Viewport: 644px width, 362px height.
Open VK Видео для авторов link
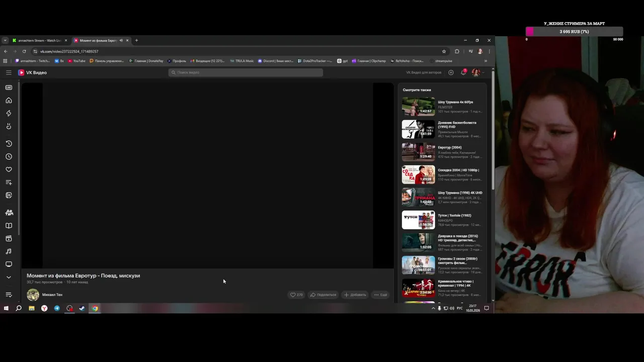tap(424, 72)
